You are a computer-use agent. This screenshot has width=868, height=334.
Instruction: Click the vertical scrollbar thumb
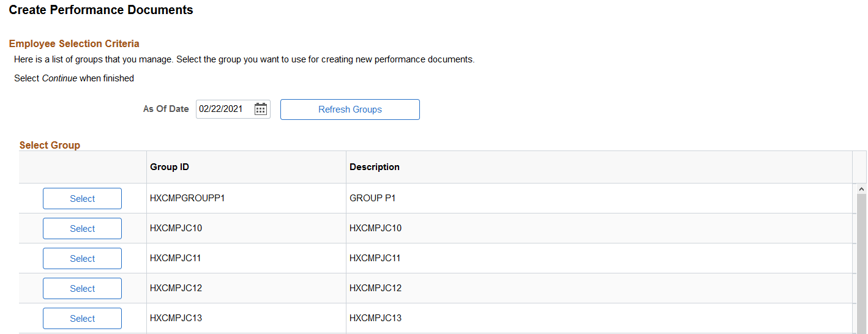tap(862, 264)
